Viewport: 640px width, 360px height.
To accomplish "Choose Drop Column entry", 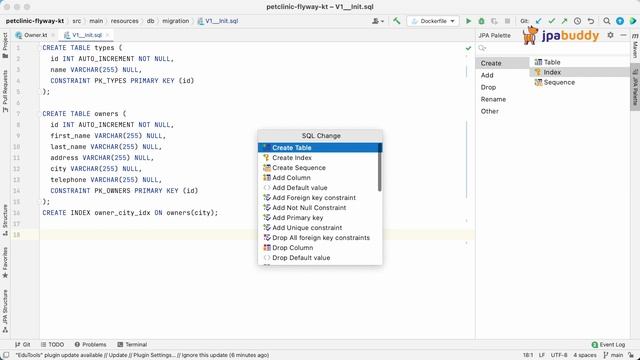I will point(318,247).
